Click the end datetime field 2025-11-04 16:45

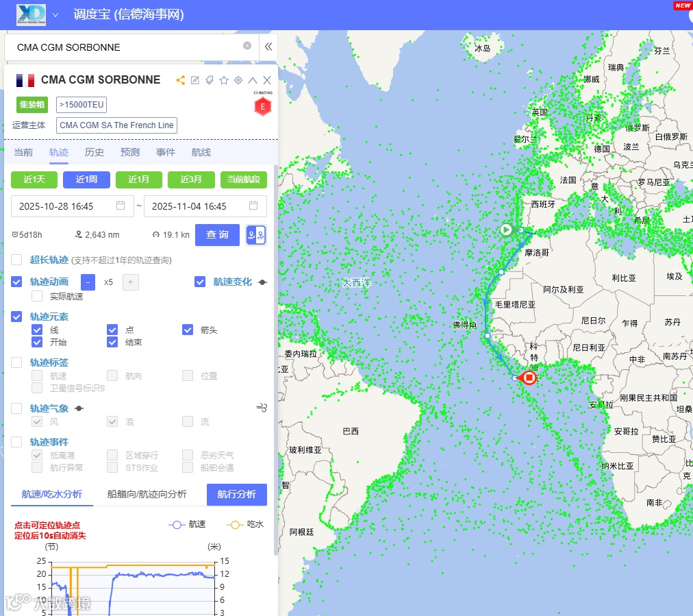tap(205, 206)
